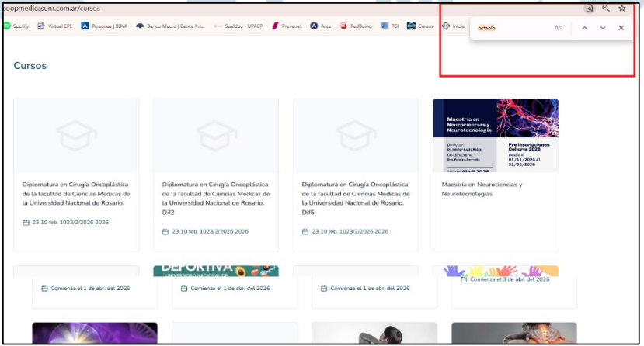The height and width of the screenshot is (346, 644).
Task: Click the page reader icon in address bar
Action: pyautogui.click(x=590, y=8)
